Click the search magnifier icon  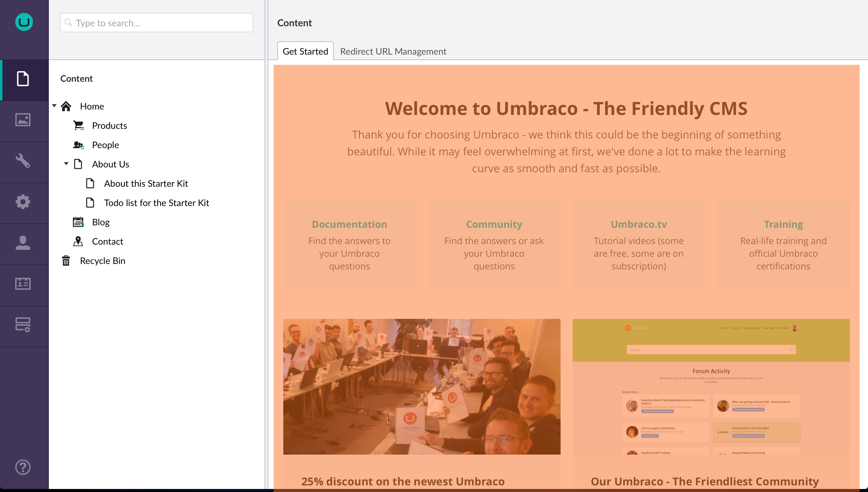coord(68,22)
